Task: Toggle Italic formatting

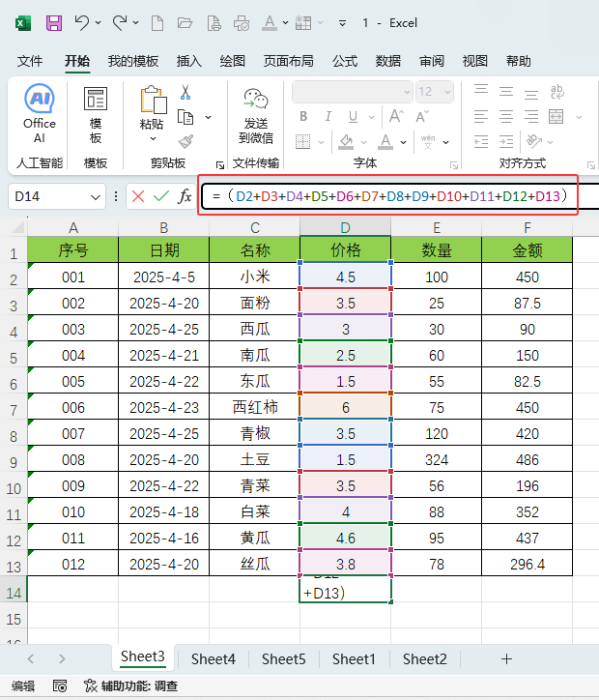Action: pyautogui.click(x=328, y=117)
